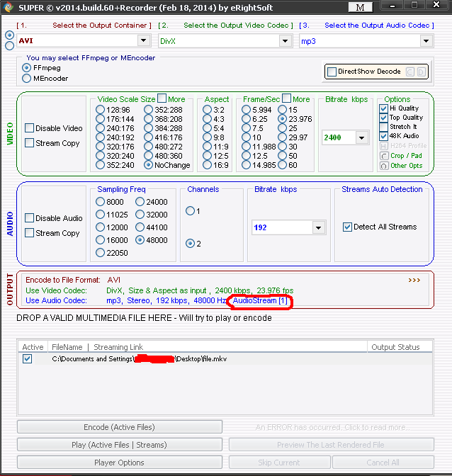Uncheck the file.mkv Active checkbox
452x476 pixels.
click(28, 359)
